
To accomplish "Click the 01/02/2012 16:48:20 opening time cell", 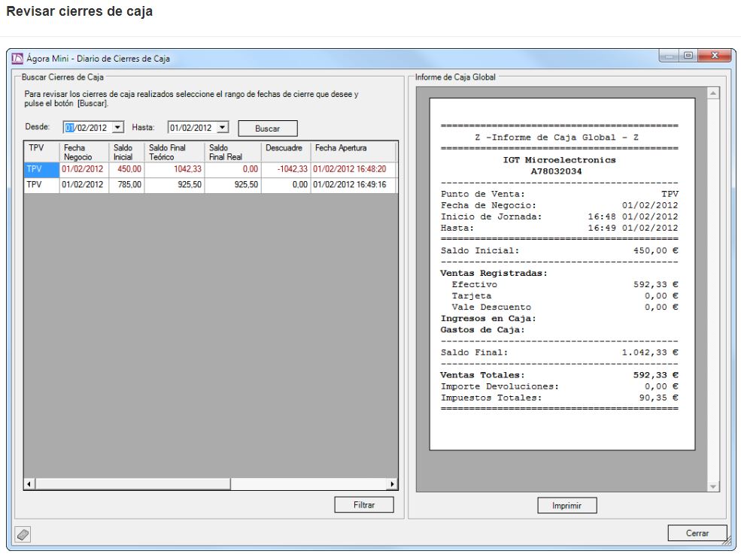I will click(353, 170).
